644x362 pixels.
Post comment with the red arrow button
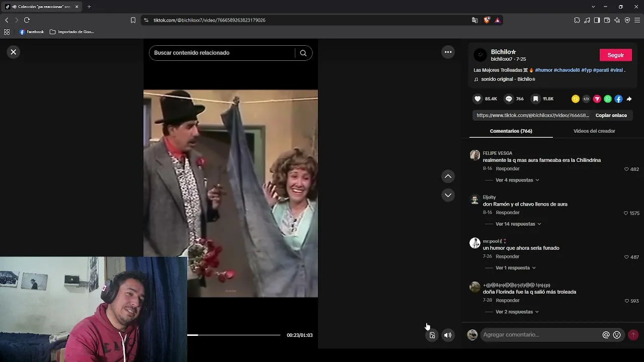[633, 335]
